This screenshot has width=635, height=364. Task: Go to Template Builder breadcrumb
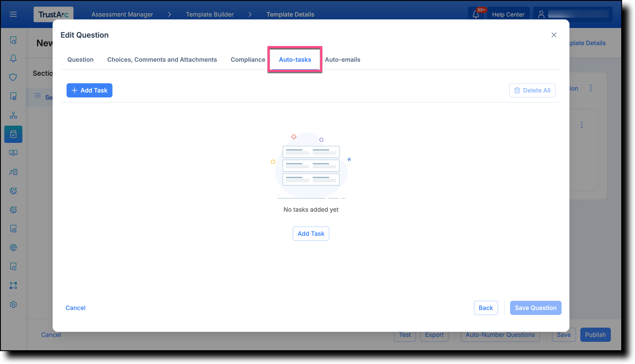(210, 14)
